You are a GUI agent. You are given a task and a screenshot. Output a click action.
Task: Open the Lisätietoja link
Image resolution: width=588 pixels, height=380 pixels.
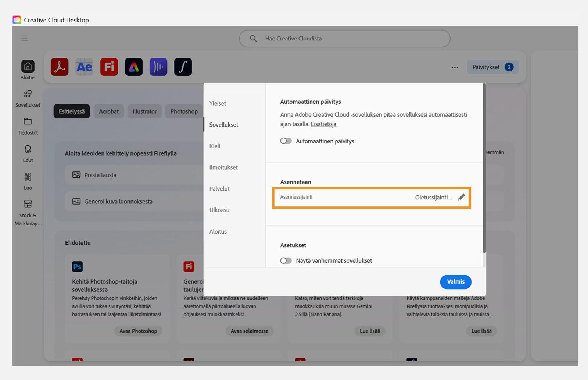point(323,124)
